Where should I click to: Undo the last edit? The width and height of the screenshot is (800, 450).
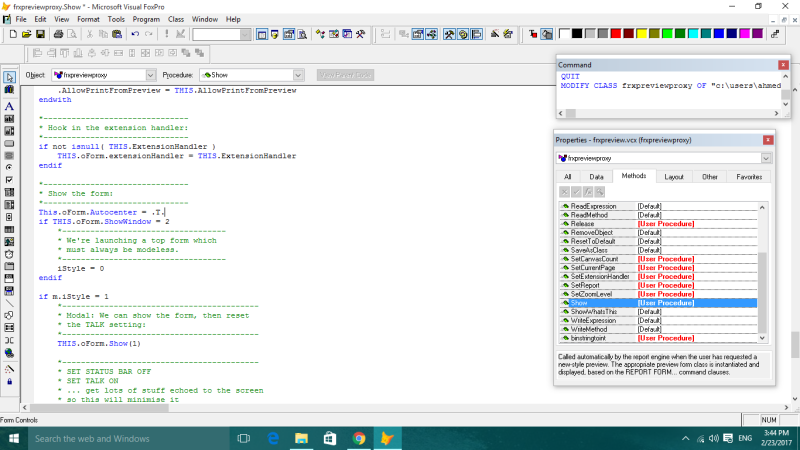[x=135, y=34]
